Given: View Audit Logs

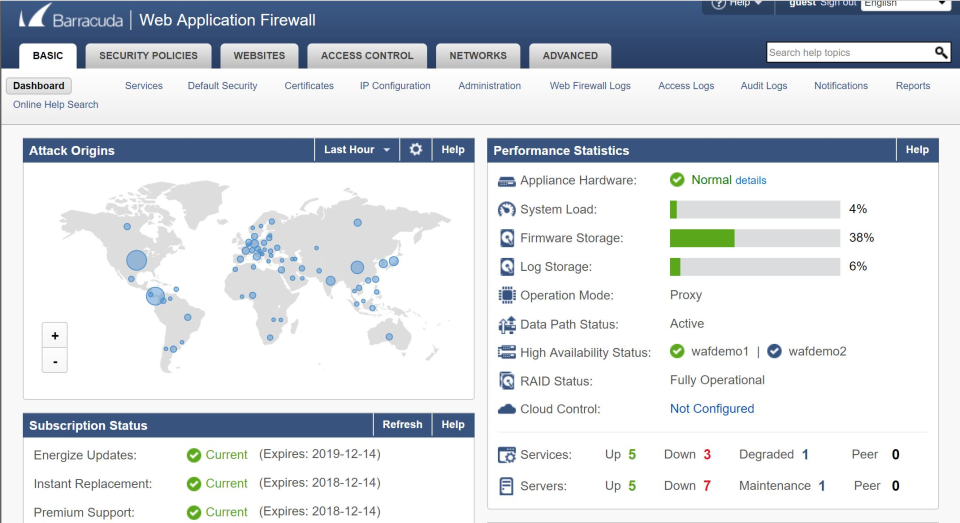Looking at the screenshot, I should point(764,86).
